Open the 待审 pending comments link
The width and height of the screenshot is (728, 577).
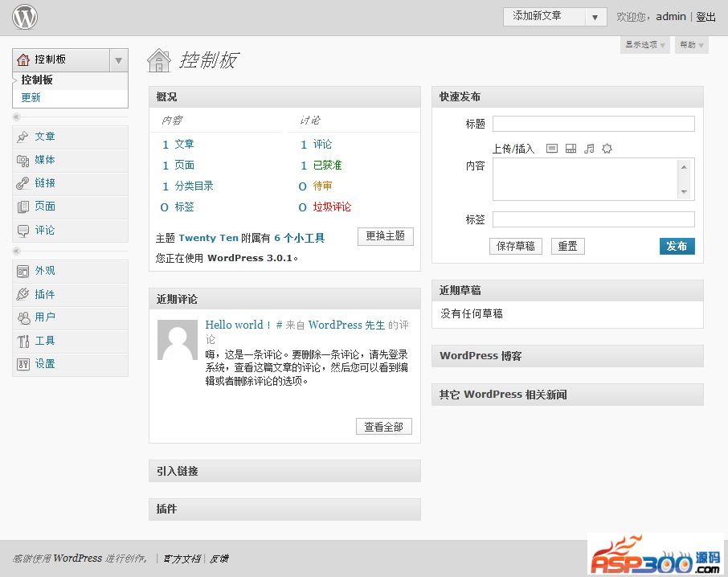pos(322,186)
